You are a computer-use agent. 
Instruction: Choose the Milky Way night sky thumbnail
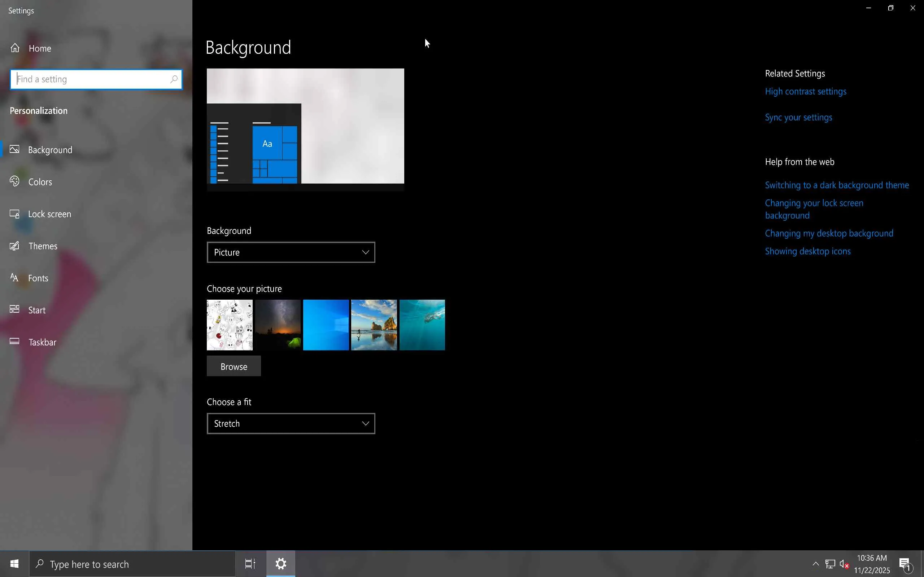[278, 325]
